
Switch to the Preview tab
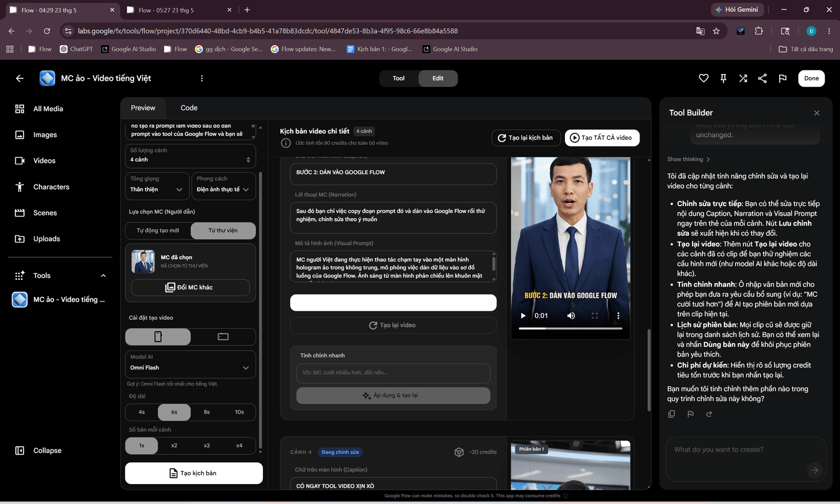[143, 108]
